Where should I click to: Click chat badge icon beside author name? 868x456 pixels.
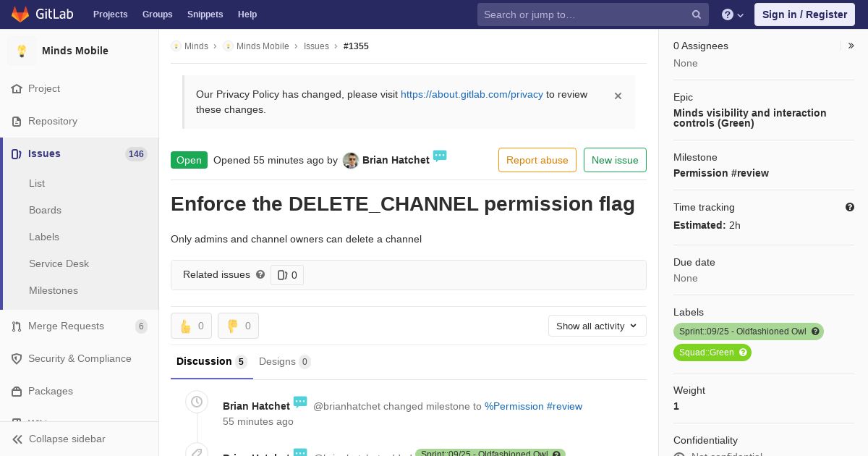tap(440, 156)
